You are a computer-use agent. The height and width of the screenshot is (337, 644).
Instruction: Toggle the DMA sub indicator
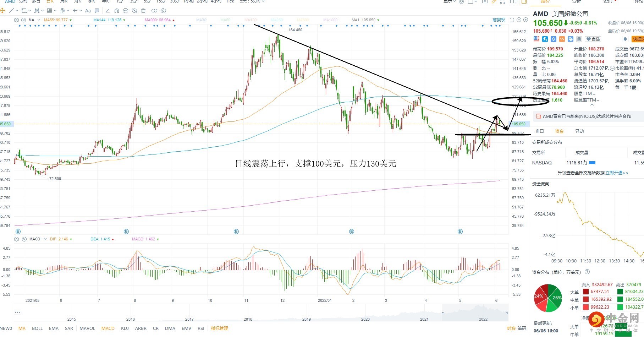tap(170, 328)
